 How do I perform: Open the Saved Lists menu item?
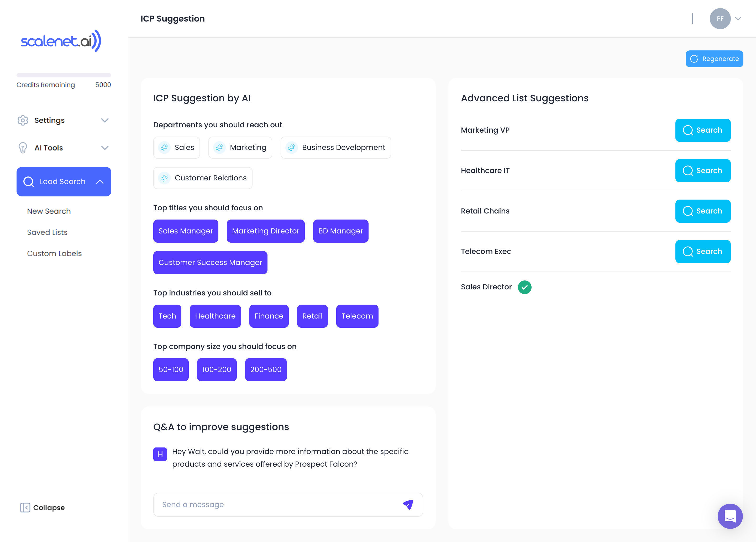pyautogui.click(x=47, y=232)
